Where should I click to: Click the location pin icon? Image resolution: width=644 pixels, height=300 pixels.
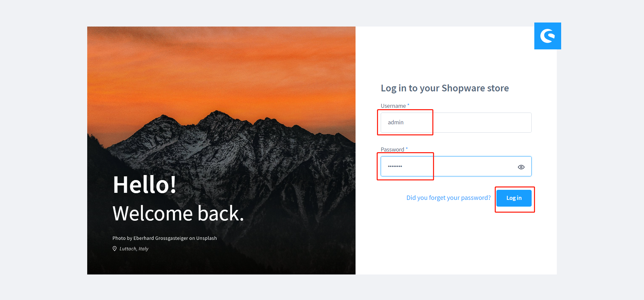click(x=114, y=249)
